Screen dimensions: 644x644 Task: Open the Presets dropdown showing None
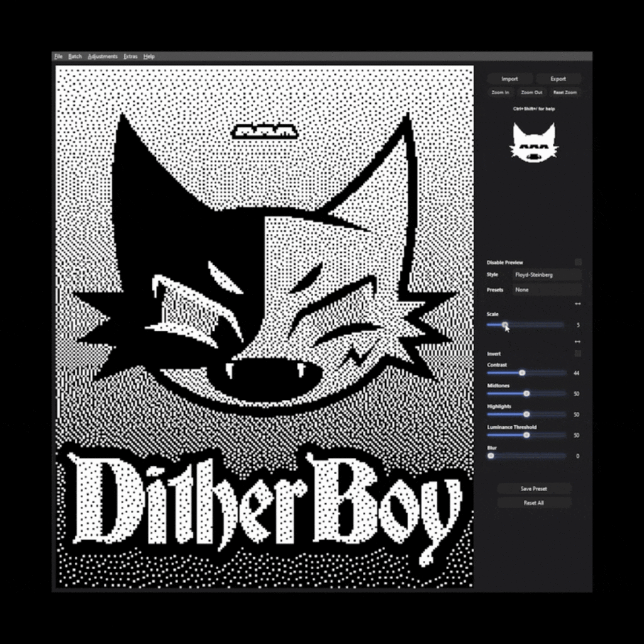[546, 289]
